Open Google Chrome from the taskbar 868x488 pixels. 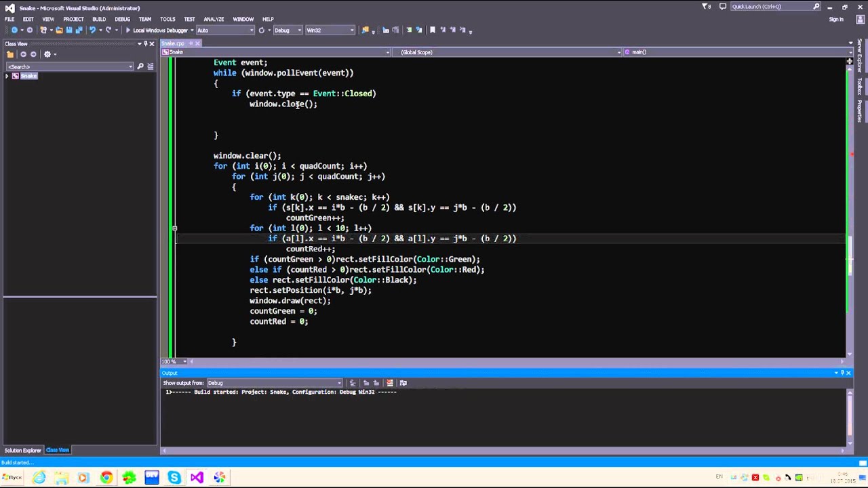coord(106,478)
